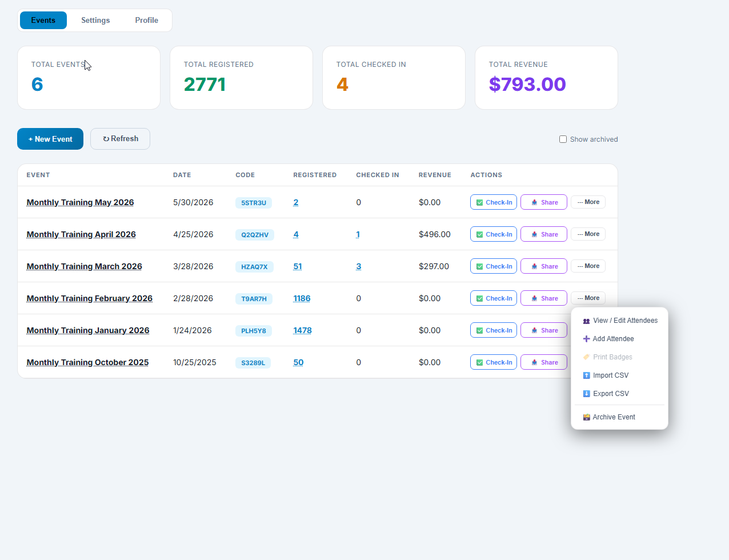This screenshot has height=560, width=729.
Task: Click event code Q2QZHV badge
Action: [x=255, y=235]
